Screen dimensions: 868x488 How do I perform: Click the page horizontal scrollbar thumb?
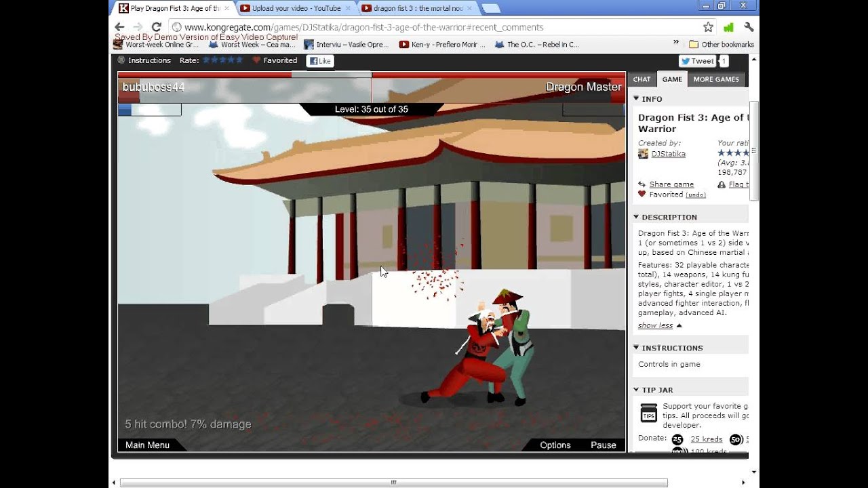point(393,483)
